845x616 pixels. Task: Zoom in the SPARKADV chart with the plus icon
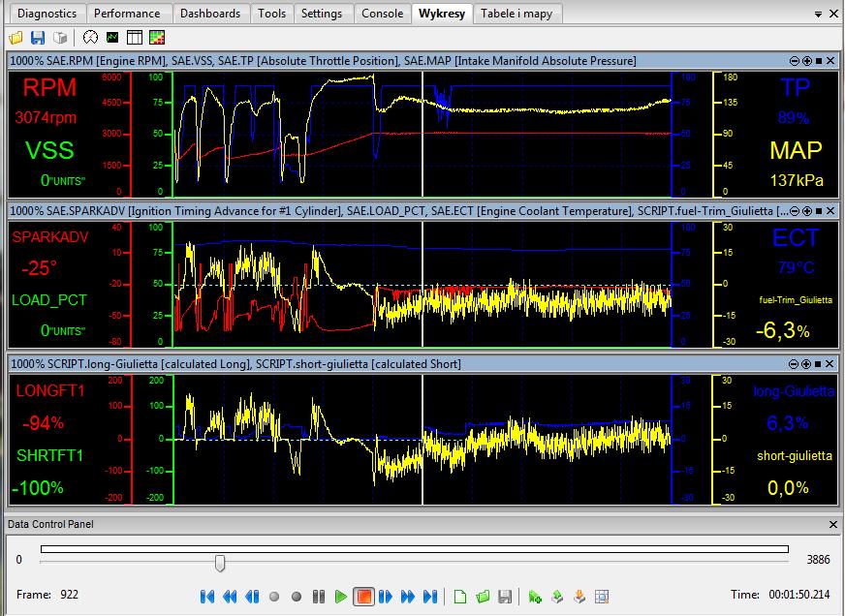(x=806, y=211)
